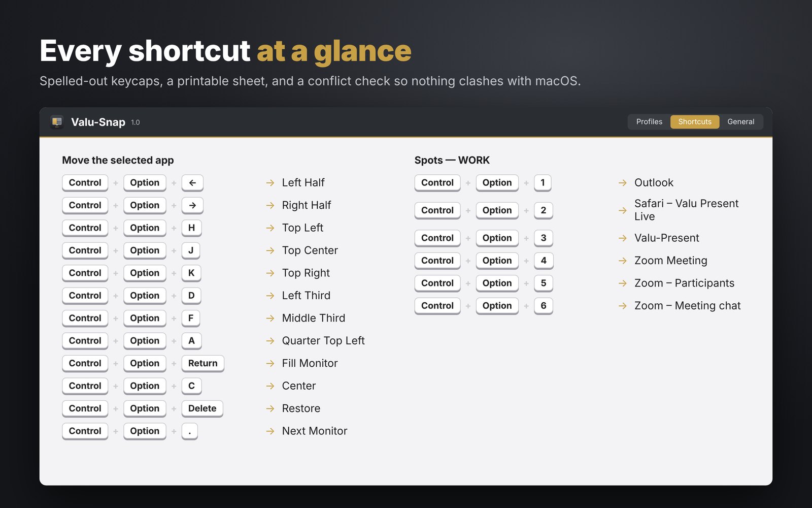Click the Quarter Top Left label

(x=323, y=341)
